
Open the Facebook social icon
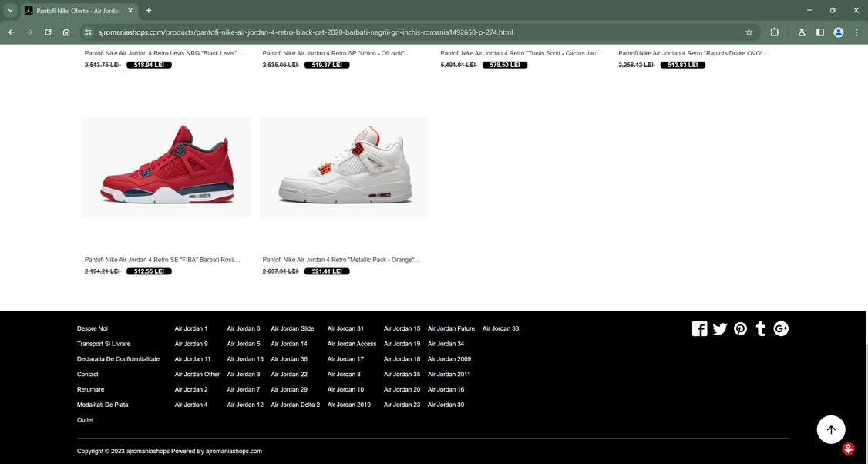coord(699,329)
